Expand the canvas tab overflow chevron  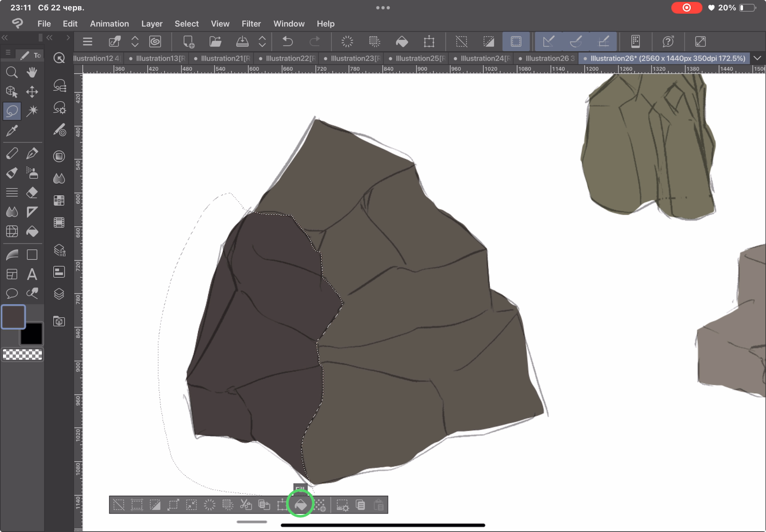pyautogui.click(x=757, y=58)
